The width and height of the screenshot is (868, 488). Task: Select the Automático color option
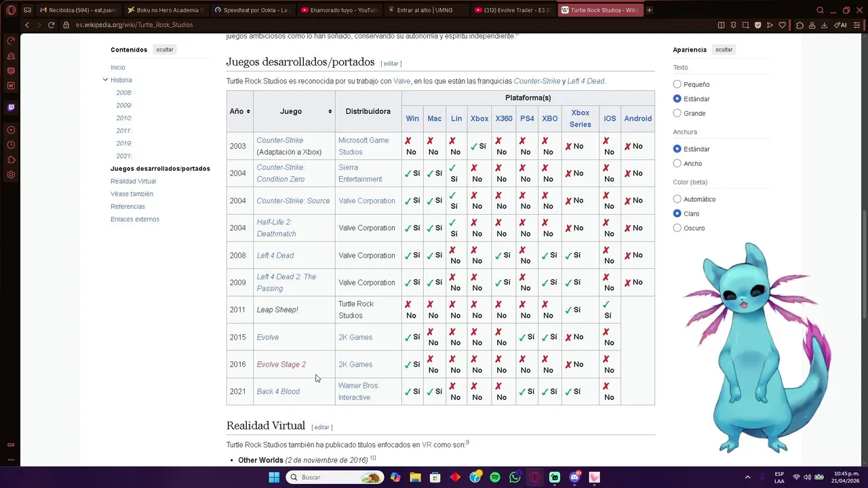(677, 199)
